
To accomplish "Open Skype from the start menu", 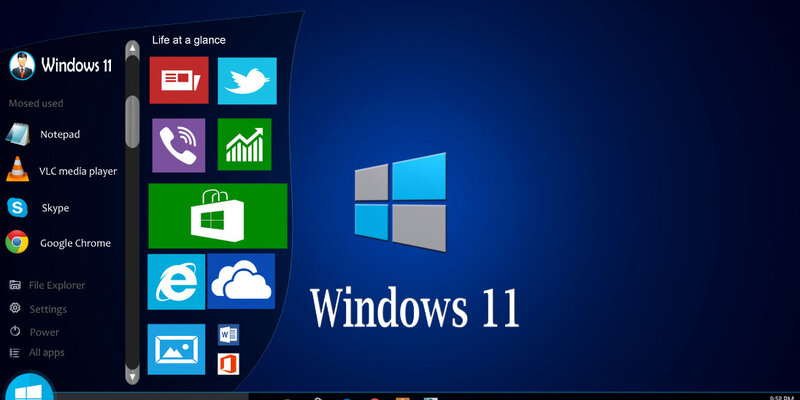I will click(38, 208).
